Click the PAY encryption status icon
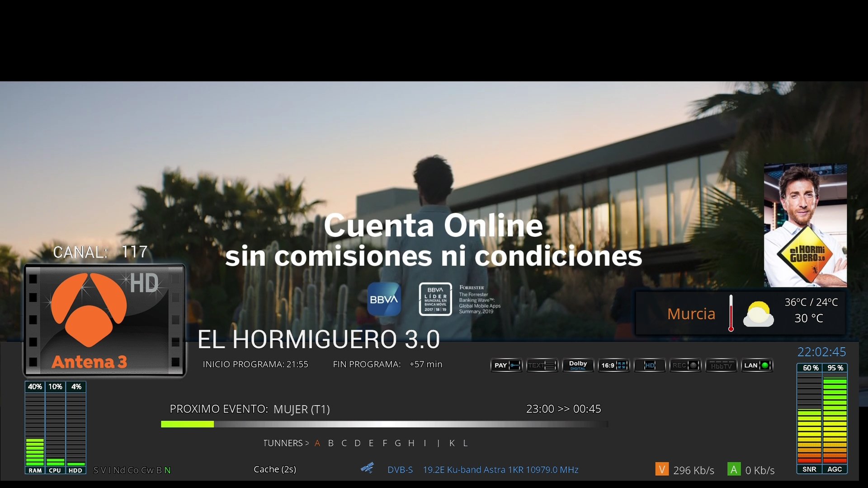 coord(506,365)
